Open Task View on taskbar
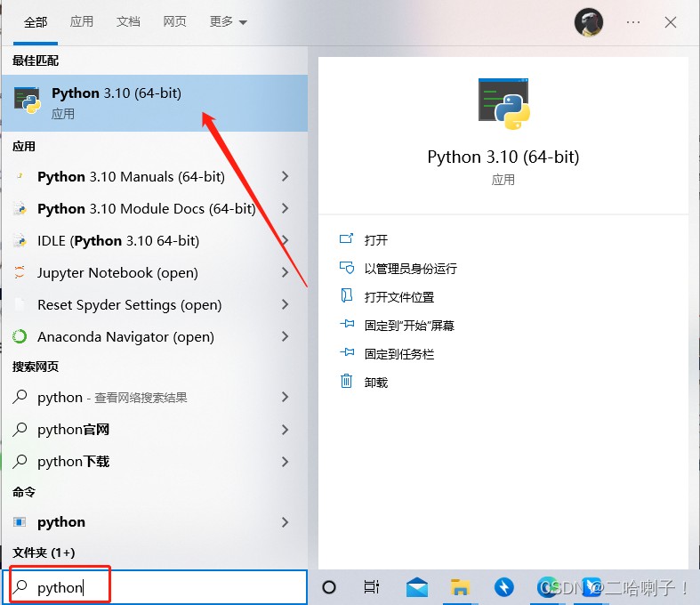Screen dimensions: 700x605 click(372, 587)
